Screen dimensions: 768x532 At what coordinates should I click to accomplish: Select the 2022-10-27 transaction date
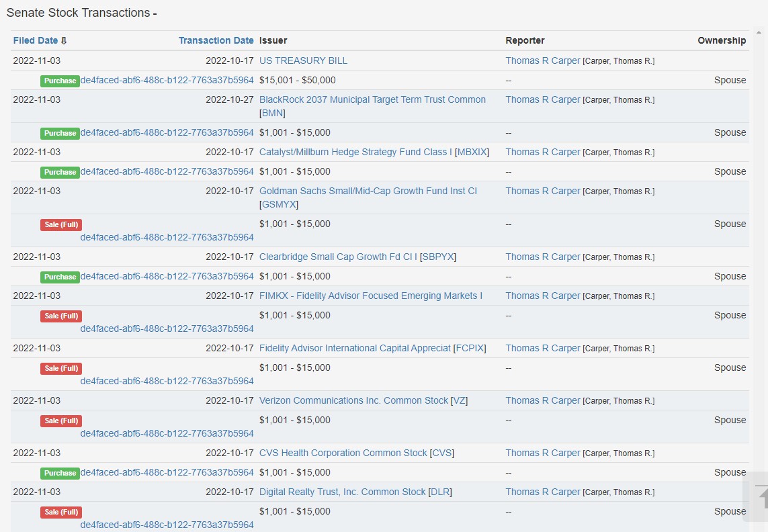pos(230,100)
